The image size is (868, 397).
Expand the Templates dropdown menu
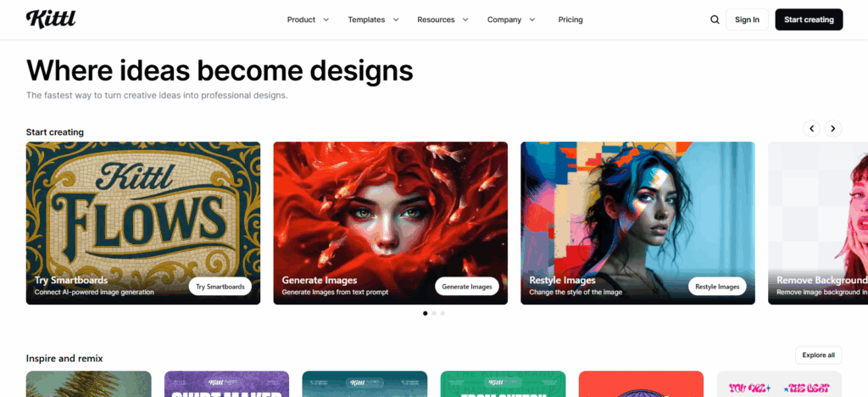(x=373, y=20)
